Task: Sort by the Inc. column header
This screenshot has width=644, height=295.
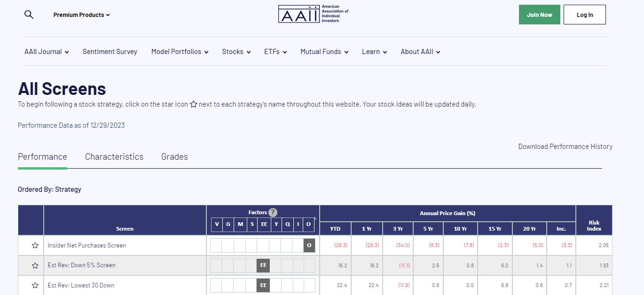Action: click(561, 229)
